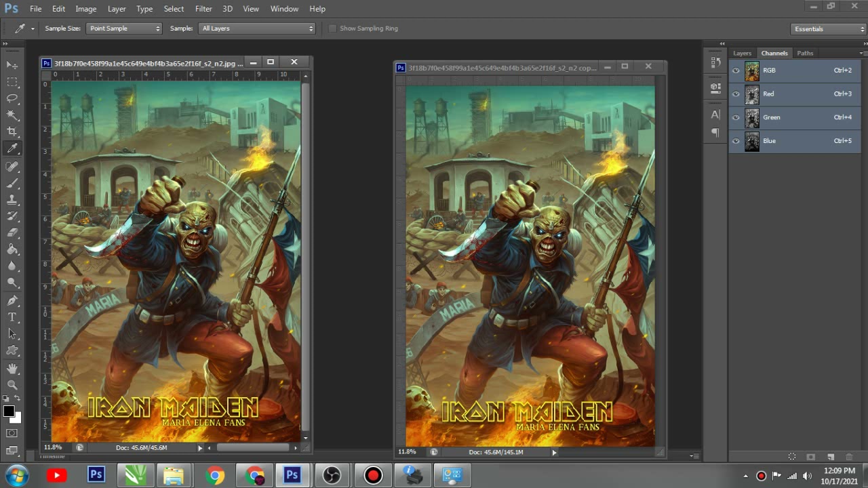Select the Spot Healing Brush tool
The height and width of the screenshot is (488, 868).
click(x=12, y=167)
